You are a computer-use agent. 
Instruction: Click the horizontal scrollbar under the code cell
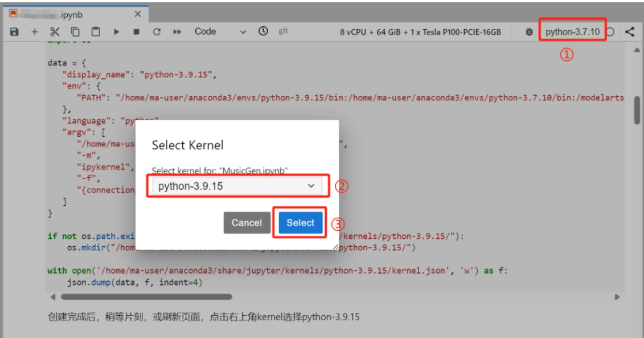(x=147, y=297)
